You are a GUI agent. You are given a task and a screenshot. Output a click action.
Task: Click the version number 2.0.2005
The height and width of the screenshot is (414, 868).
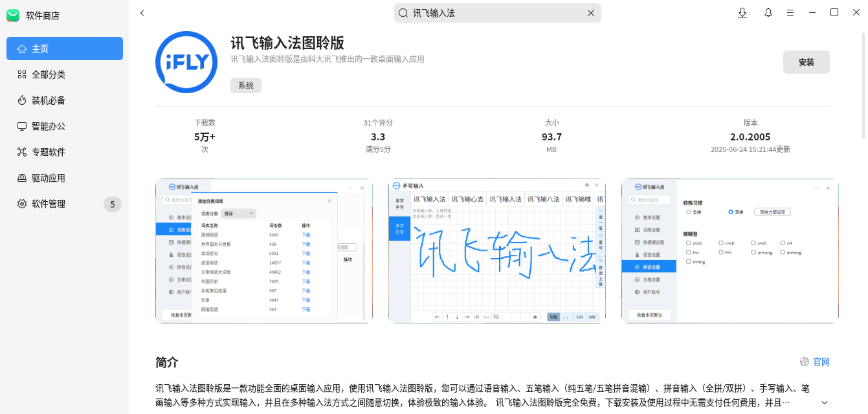[750, 136]
